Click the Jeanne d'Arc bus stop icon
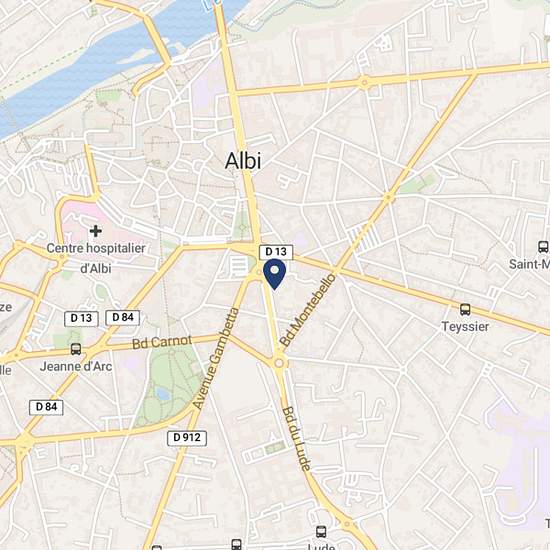The image size is (550, 550). click(x=76, y=349)
